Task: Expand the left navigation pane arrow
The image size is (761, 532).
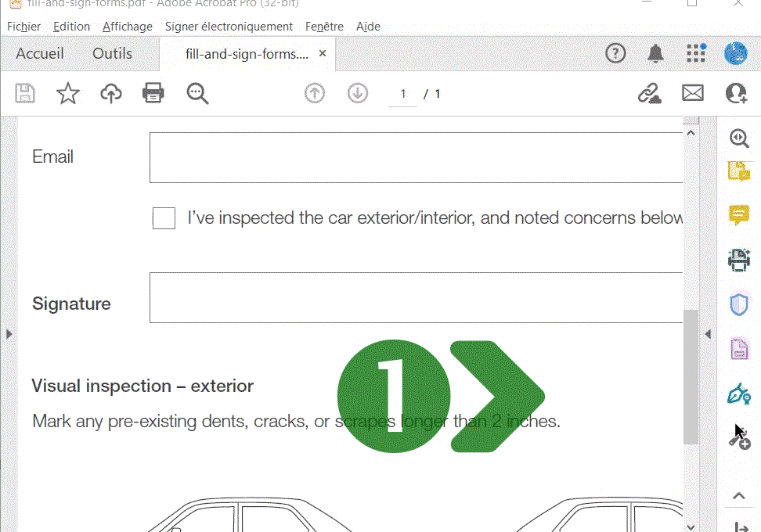Action: click(9, 334)
